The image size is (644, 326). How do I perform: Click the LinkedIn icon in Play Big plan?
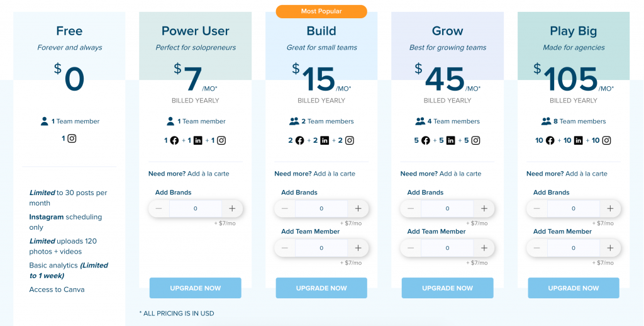(579, 140)
